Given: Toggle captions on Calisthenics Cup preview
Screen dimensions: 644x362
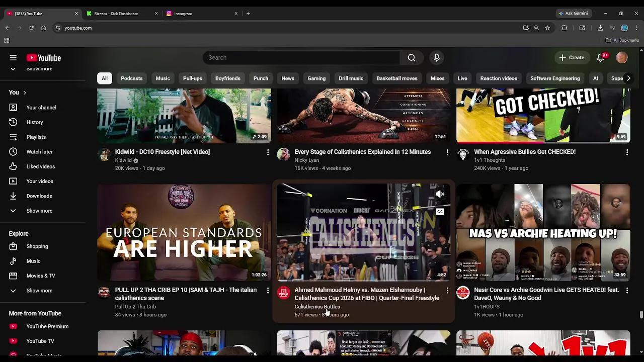Looking at the screenshot, I should (440, 212).
